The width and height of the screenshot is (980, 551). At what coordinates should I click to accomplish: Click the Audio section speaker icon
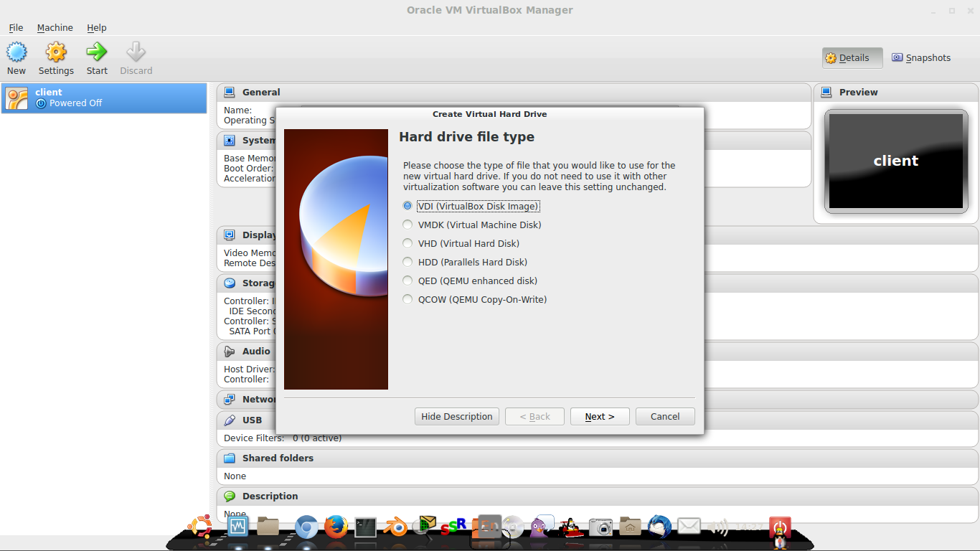click(x=230, y=351)
